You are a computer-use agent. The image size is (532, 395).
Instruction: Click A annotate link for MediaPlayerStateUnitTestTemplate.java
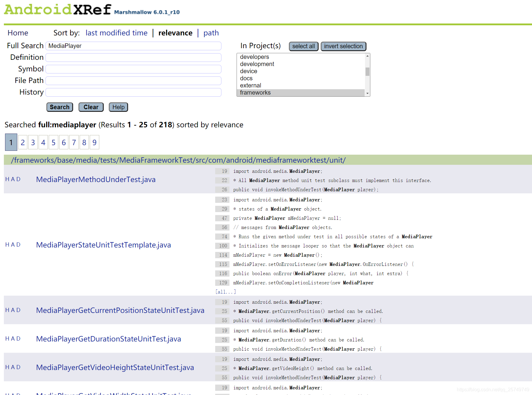(x=13, y=244)
